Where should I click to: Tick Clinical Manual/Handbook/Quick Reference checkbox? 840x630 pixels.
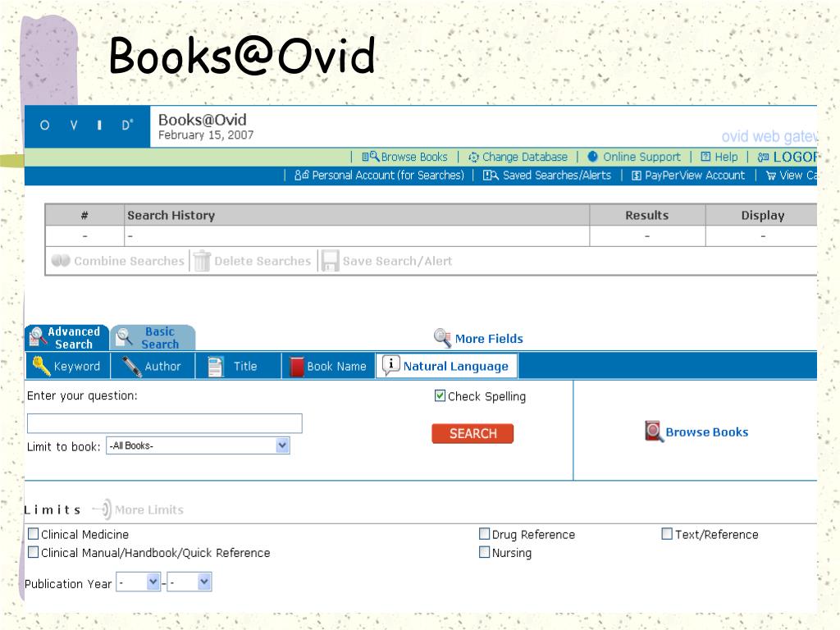[x=33, y=552]
